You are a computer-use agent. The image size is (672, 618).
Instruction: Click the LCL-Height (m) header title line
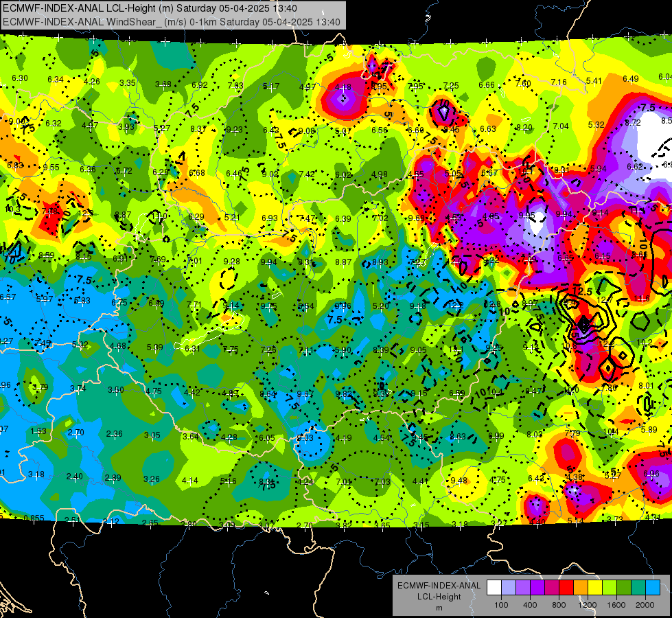click(x=150, y=8)
